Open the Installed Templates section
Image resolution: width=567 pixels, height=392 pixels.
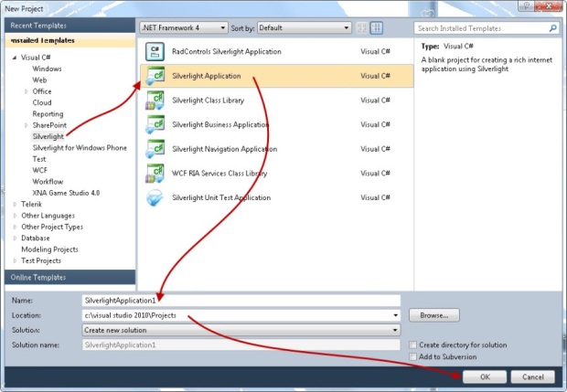70,40
